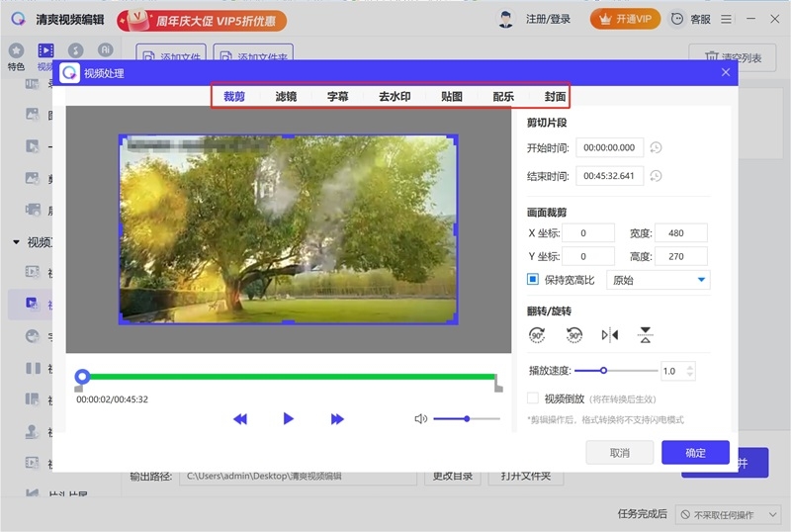Close the 视频处理 dialog
Image resolution: width=791 pixels, height=532 pixels.
click(726, 72)
